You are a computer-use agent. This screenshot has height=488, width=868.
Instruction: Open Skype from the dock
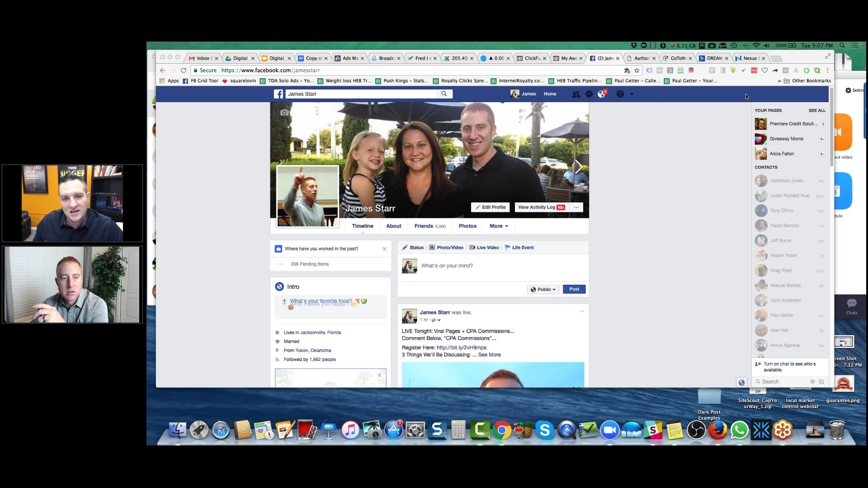click(545, 430)
